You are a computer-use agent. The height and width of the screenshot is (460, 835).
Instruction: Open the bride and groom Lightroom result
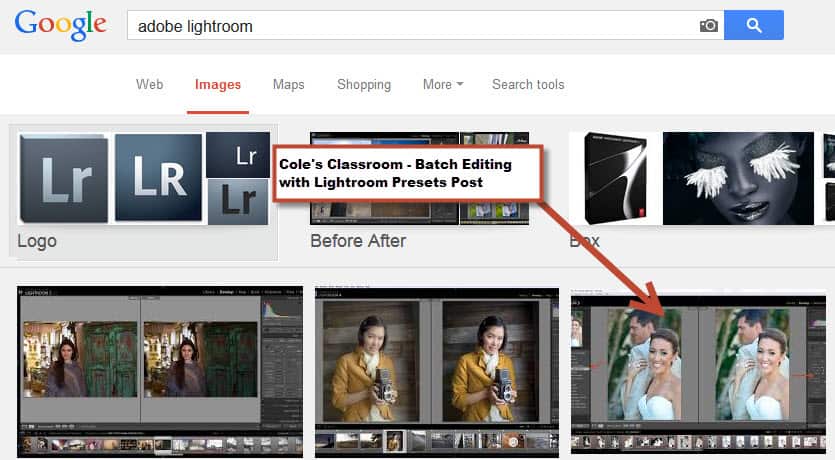tap(698, 372)
